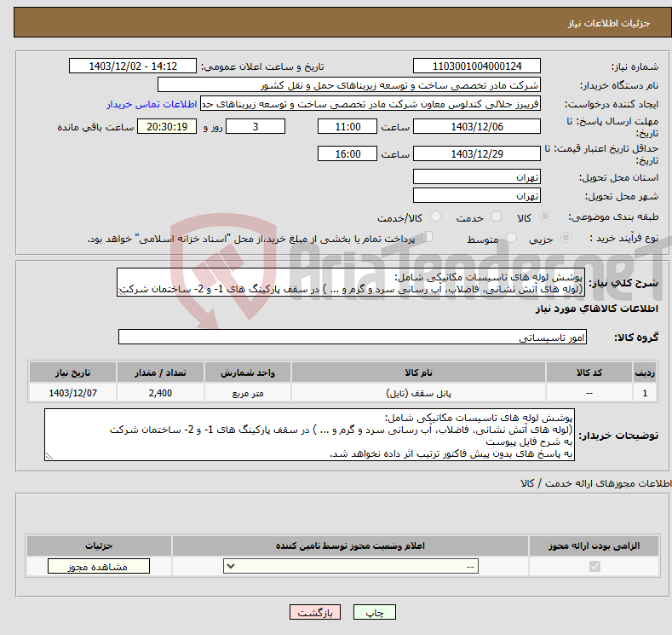Open the supplier license status dropdown
672x635 pixels.
pos(351,567)
